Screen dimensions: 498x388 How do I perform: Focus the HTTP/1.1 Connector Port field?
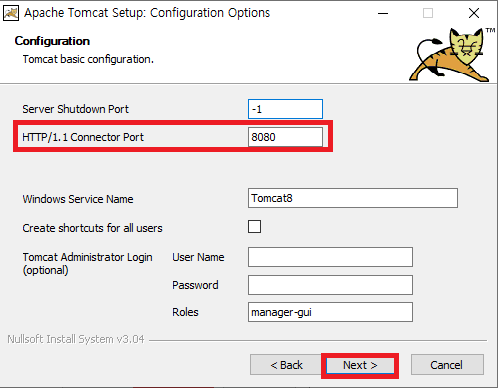click(285, 137)
